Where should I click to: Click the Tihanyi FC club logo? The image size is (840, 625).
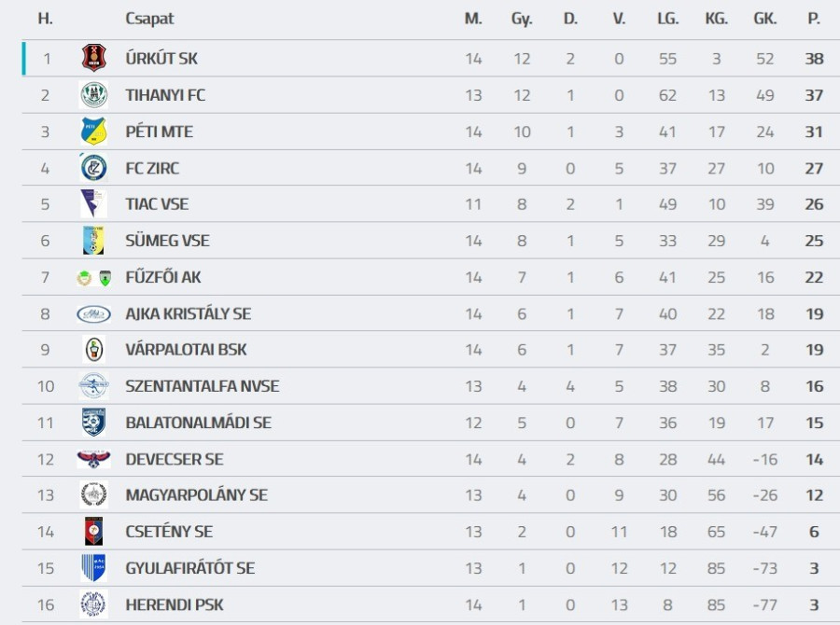[x=93, y=95]
